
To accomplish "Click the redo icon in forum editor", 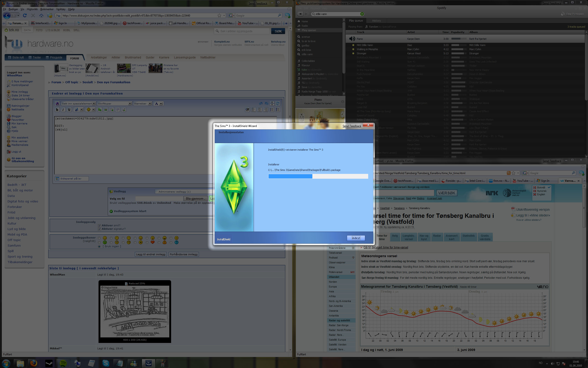I will 266,103.
